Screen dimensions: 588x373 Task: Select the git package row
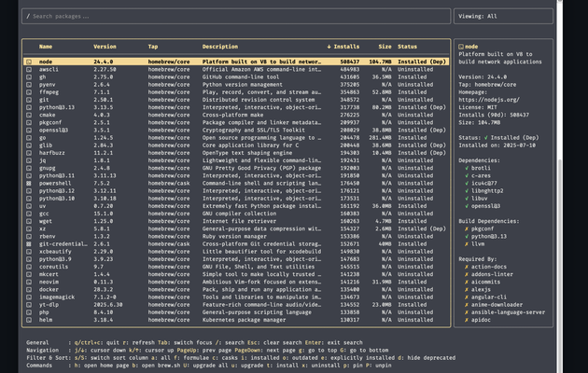236,100
